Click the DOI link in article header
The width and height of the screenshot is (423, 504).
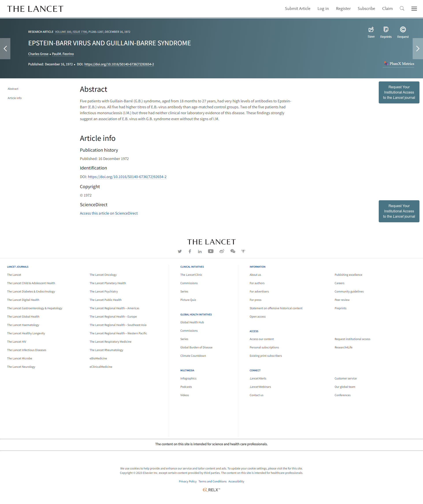pos(119,64)
